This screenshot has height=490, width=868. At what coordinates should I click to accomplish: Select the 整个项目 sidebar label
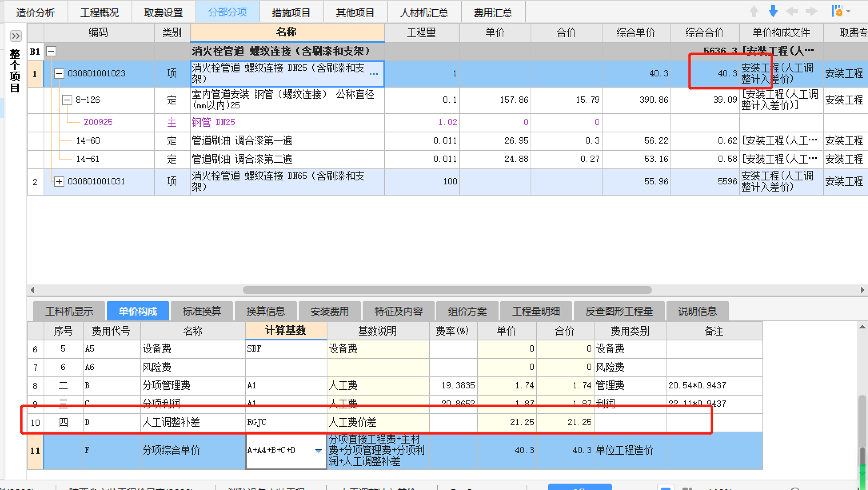click(x=15, y=71)
